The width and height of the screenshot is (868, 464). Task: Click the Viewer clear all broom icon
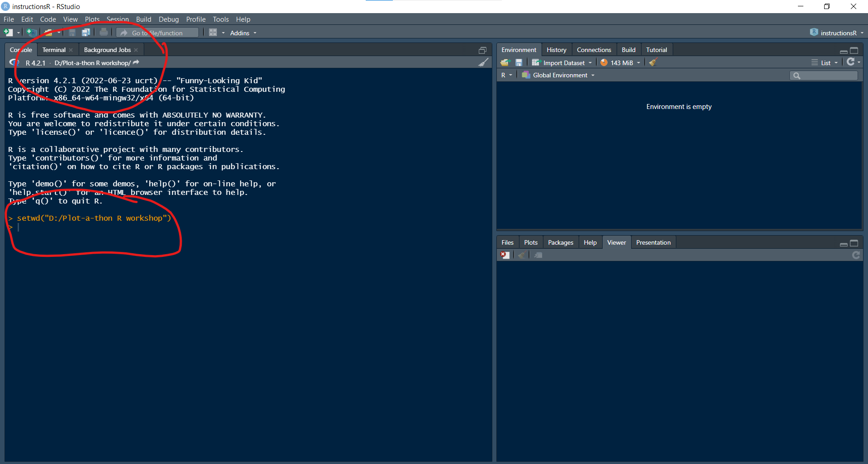(521, 255)
